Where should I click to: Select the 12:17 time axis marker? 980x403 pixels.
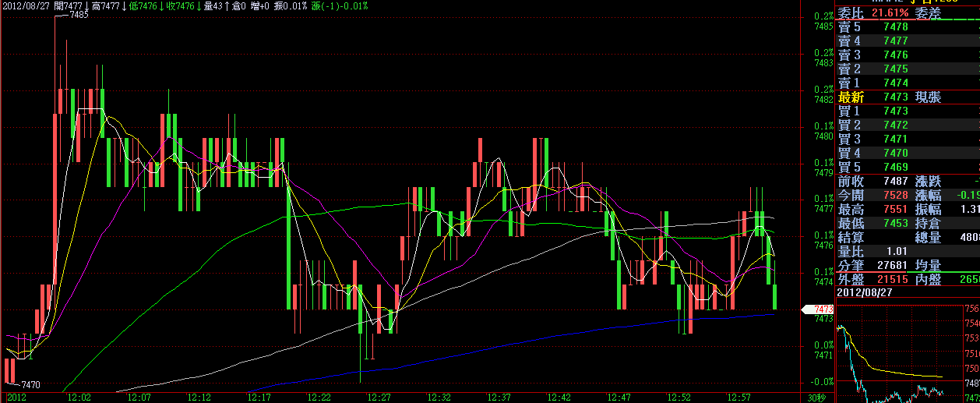[x=259, y=398]
